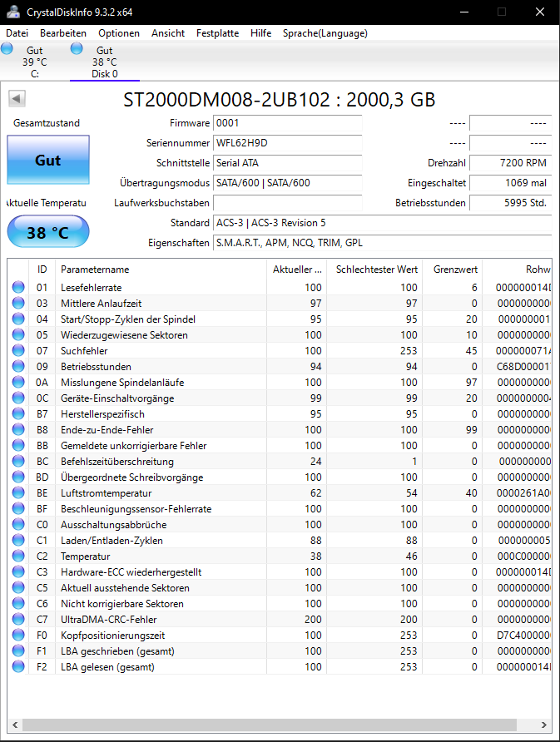Select the C: drive tab
The width and height of the screenshot is (560, 742).
point(35,62)
